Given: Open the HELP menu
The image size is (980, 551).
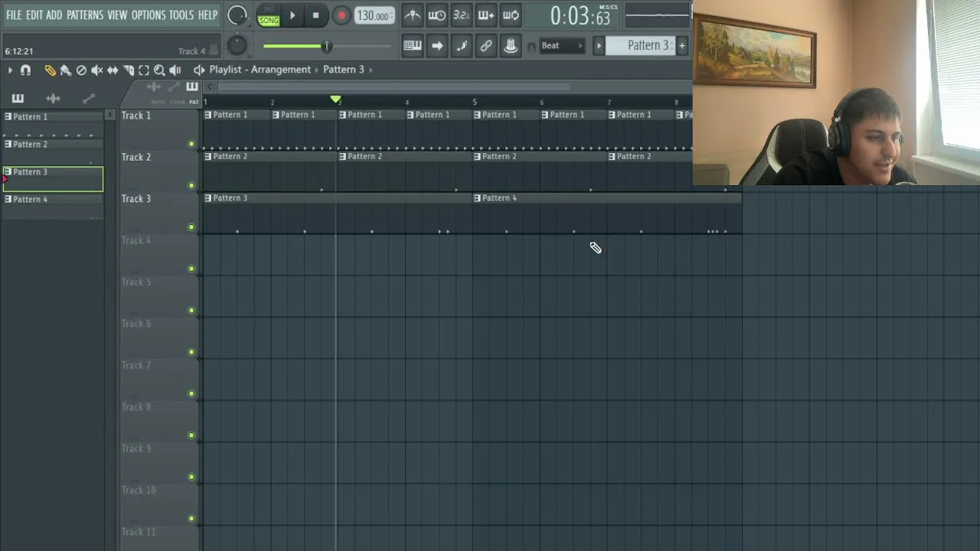Looking at the screenshot, I should (207, 15).
